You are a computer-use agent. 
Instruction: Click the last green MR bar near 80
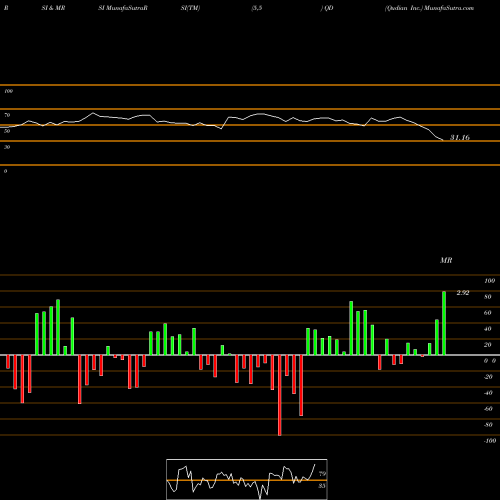click(x=444, y=323)
